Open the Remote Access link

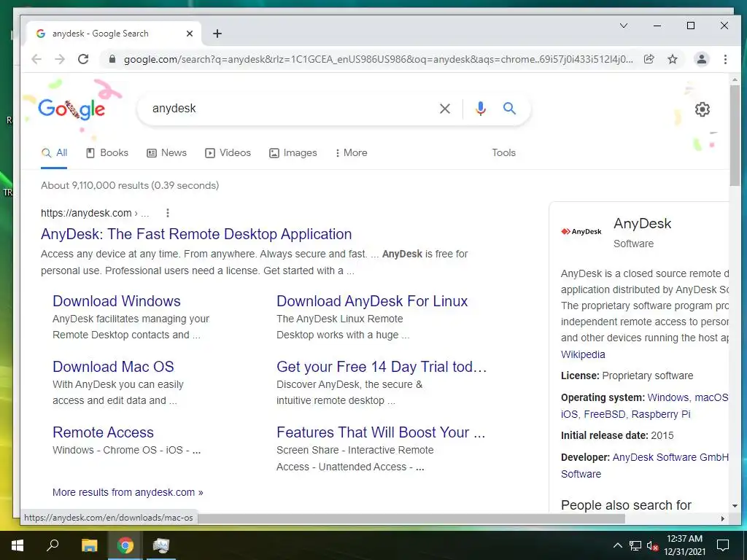tap(104, 432)
